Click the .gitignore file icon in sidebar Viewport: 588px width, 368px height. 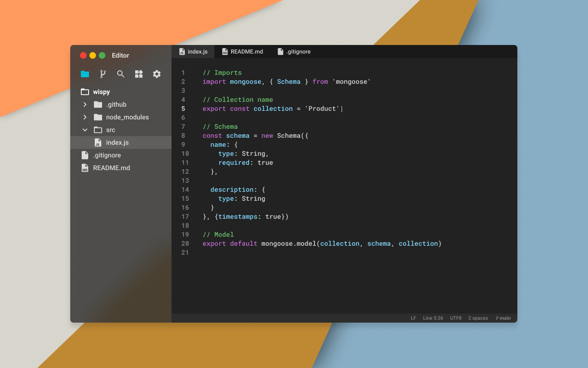(x=85, y=155)
